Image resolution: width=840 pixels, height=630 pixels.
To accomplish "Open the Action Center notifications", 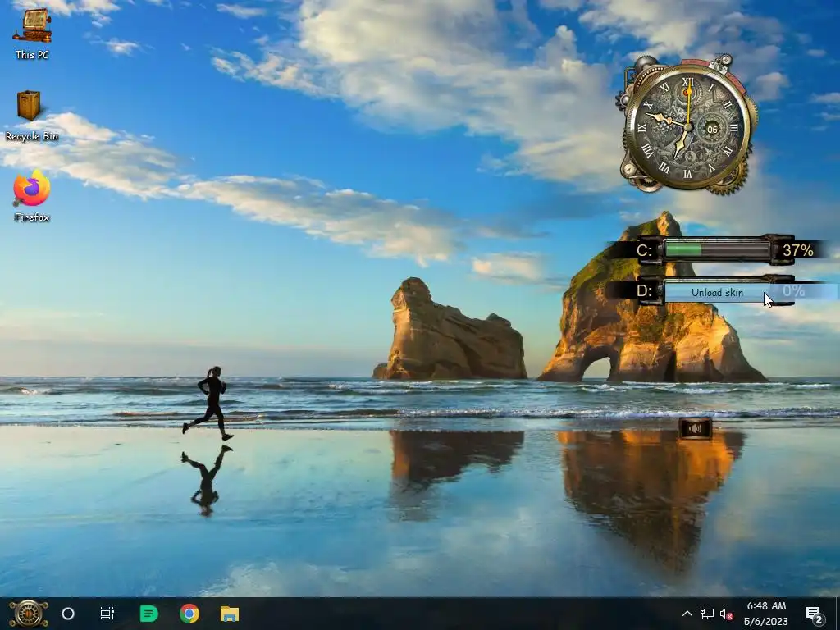I will click(x=815, y=615).
